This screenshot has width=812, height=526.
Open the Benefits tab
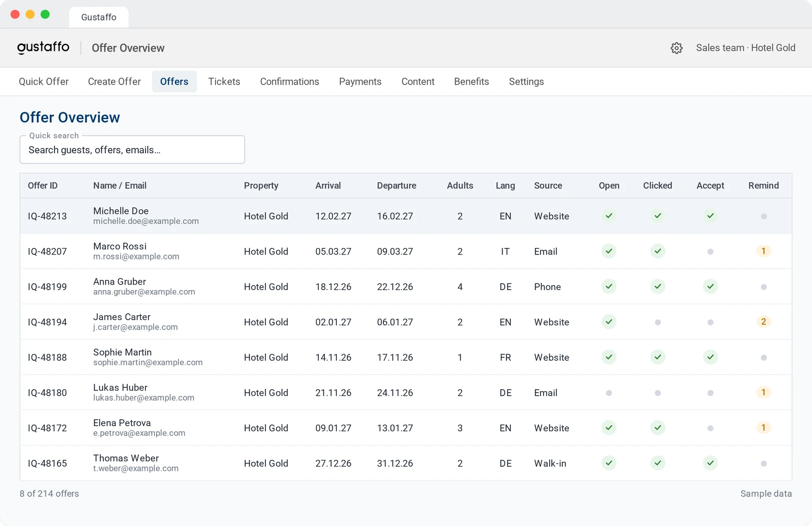pos(472,82)
